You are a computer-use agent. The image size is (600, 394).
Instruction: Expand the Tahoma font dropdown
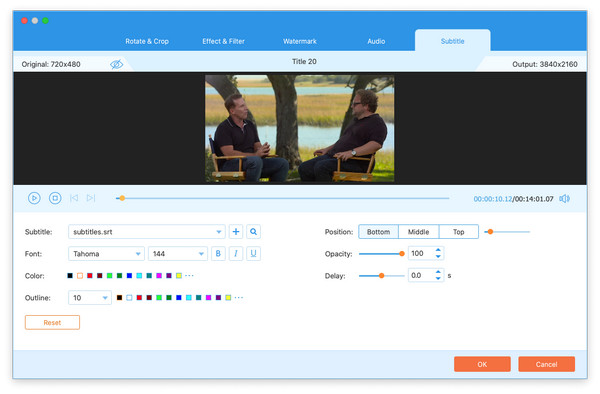coord(106,254)
